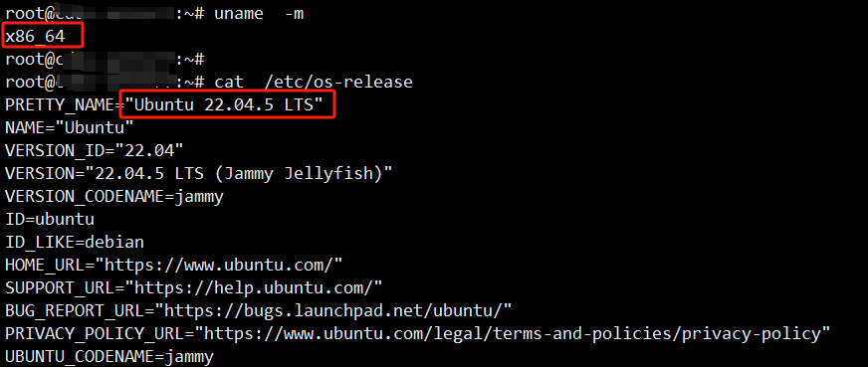Click the uname -m command text

click(x=259, y=14)
